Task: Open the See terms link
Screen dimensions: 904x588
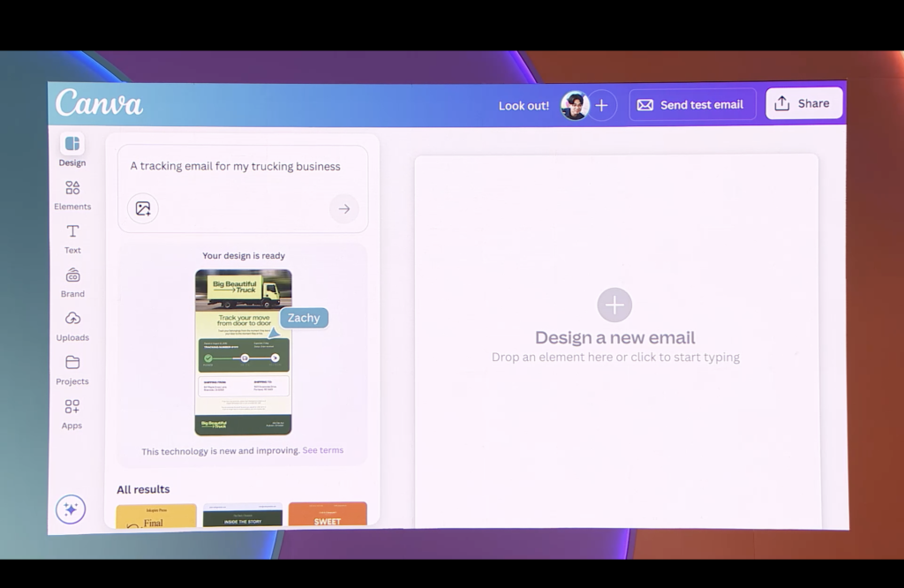Action: [x=323, y=450]
